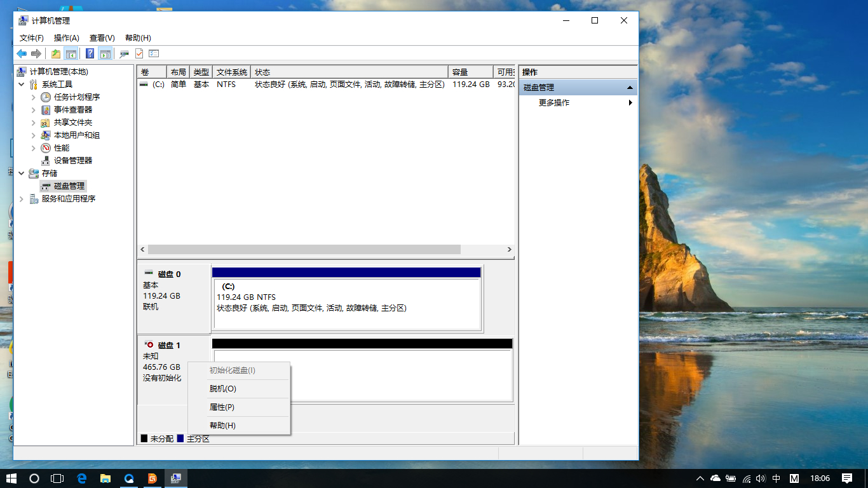The width and height of the screenshot is (868, 488).
Task: Open the 查看(V) menu
Action: (102, 38)
